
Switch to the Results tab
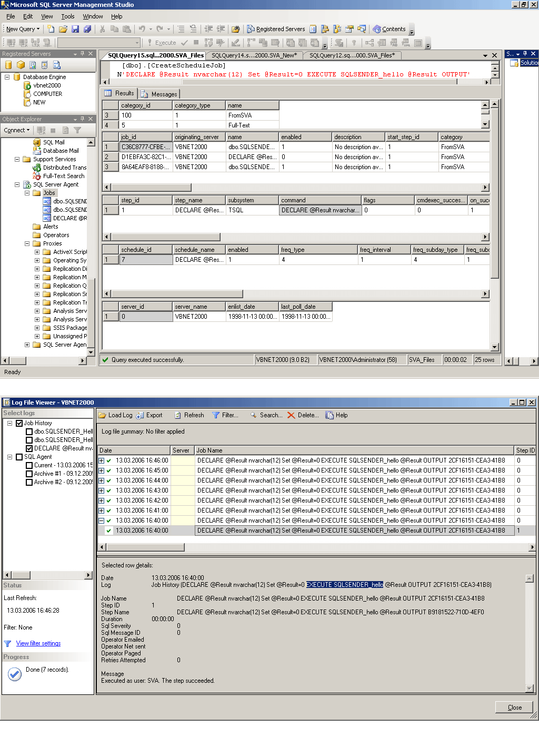(x=119, y=93)
